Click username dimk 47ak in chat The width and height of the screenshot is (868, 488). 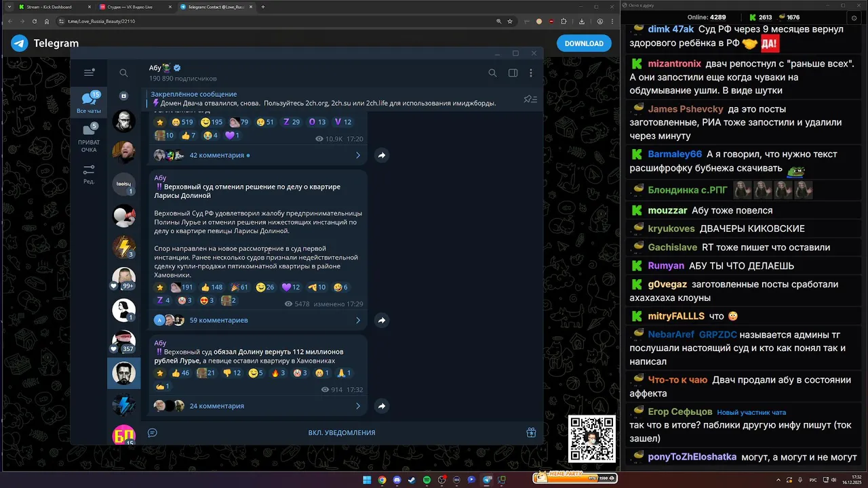pos(671,29)
